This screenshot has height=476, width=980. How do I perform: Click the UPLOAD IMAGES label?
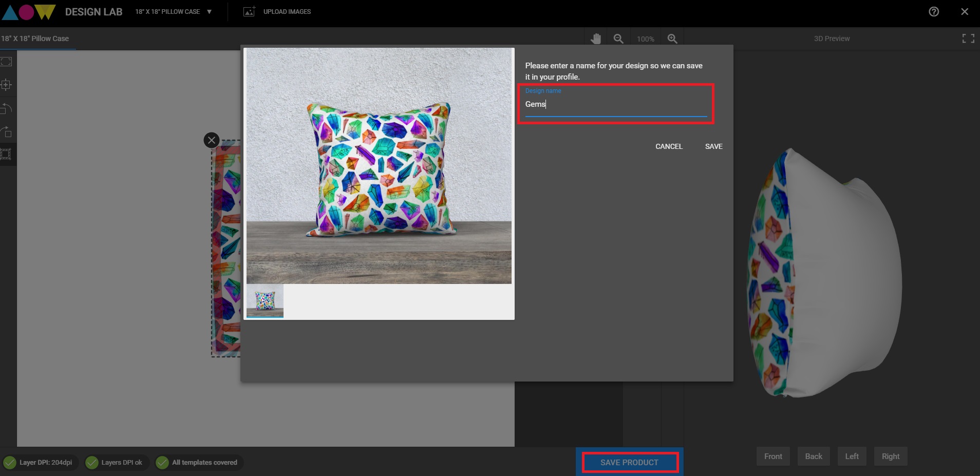(x=287, y=11)
